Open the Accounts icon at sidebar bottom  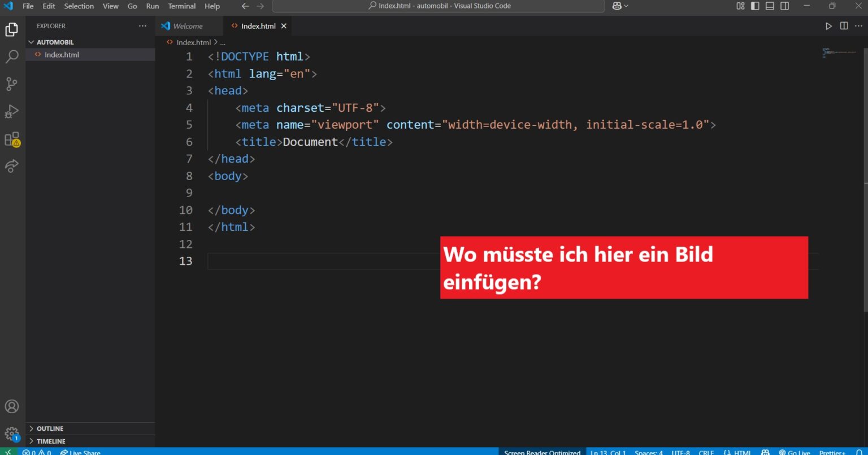(11, 406)
